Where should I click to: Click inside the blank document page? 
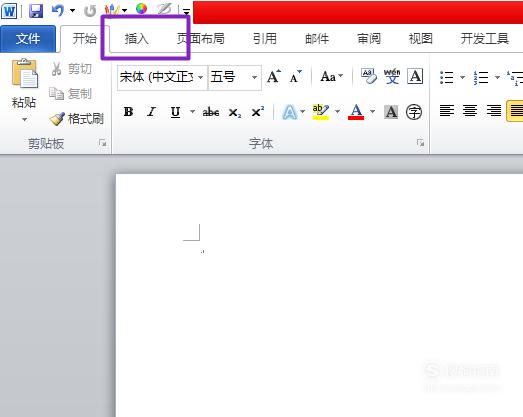(319, 295)
